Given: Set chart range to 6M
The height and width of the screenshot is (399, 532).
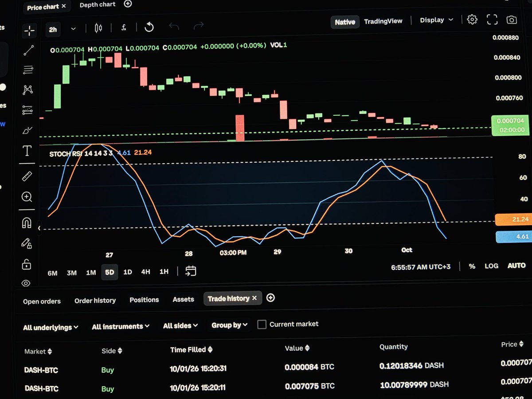Looking at the screenshot, I should click(x=52, y=273).
